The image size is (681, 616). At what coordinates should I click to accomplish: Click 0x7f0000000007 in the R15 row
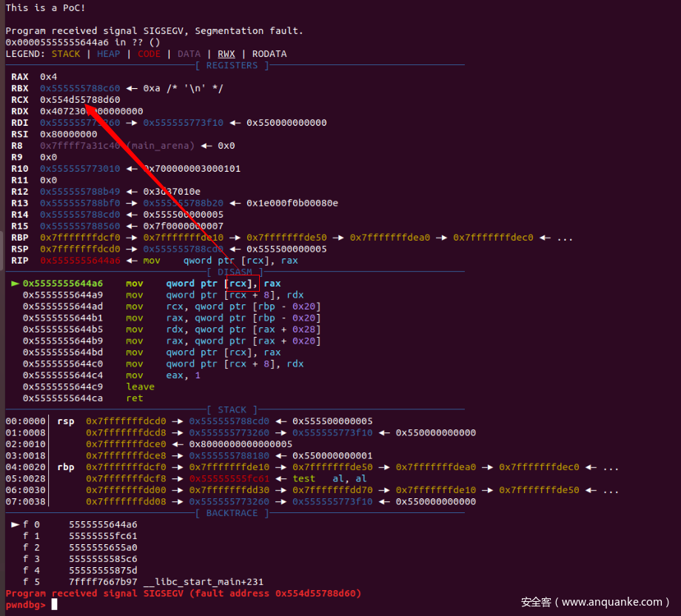click(184, 226)
